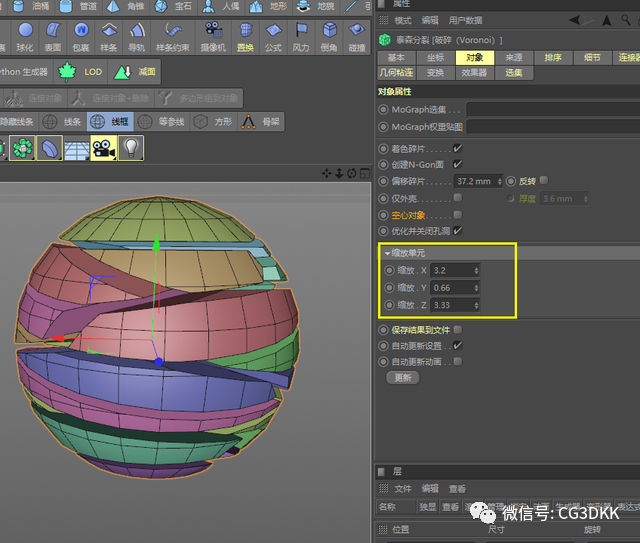Screen dimensions: 640x543
Task: Open the green MoGraph cloner palette icon
Action: tap(22, 148)
